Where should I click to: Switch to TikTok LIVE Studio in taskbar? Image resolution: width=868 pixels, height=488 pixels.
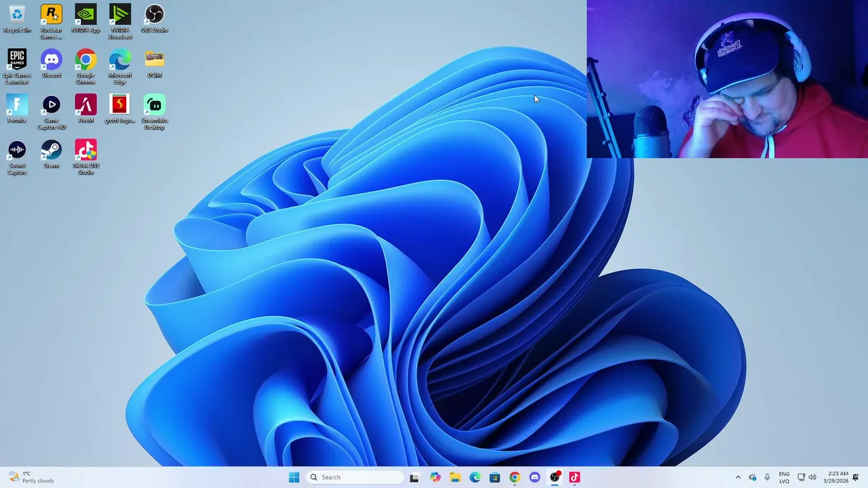pyautogui.click(x=574, y=477)
